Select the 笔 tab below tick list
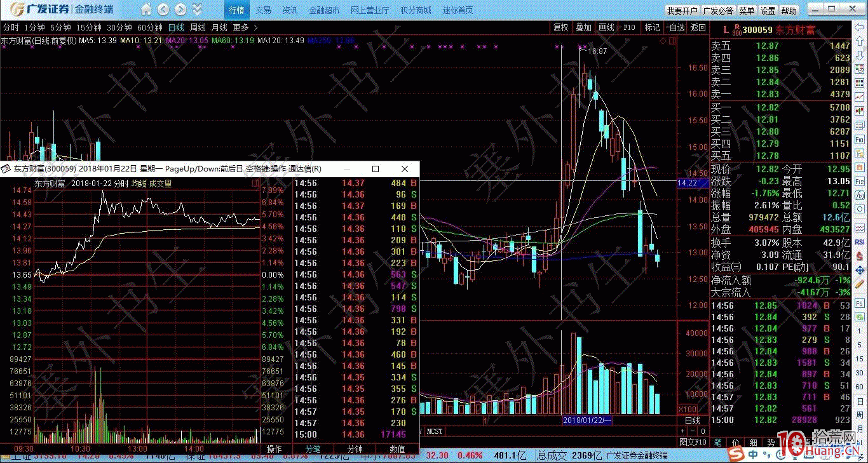Screen dimensions: 868x463 click(x=717, y=441)
